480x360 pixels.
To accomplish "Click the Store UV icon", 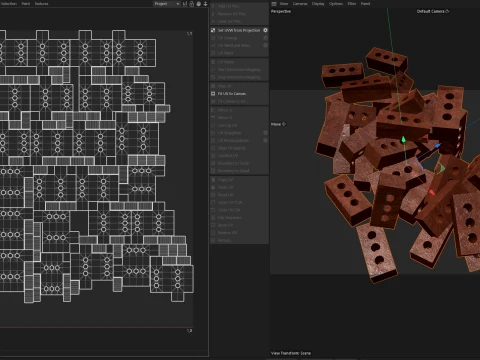I will point(213,225).
